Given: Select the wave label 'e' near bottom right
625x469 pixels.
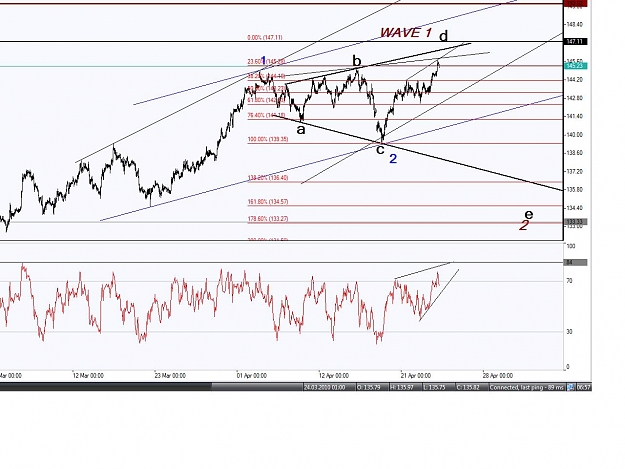Looking at the screenshot, I should click(529, 214).
